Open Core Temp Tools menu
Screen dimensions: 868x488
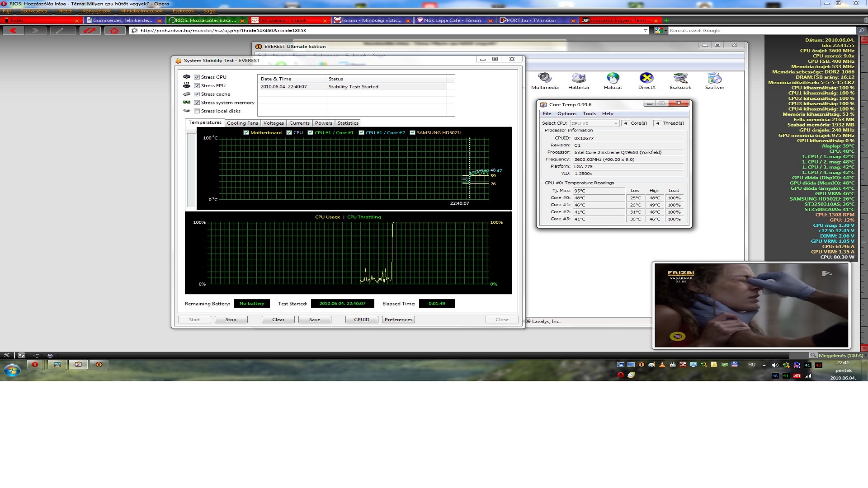tap(589, 114)
